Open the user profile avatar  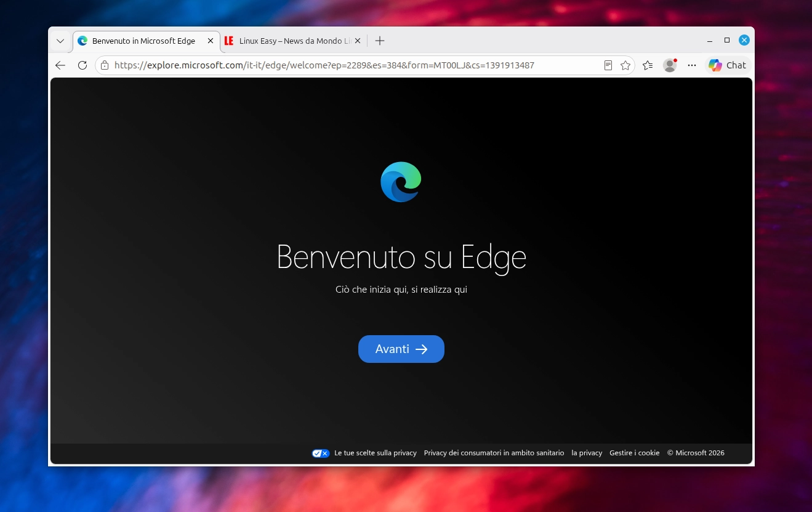point(670,65)
